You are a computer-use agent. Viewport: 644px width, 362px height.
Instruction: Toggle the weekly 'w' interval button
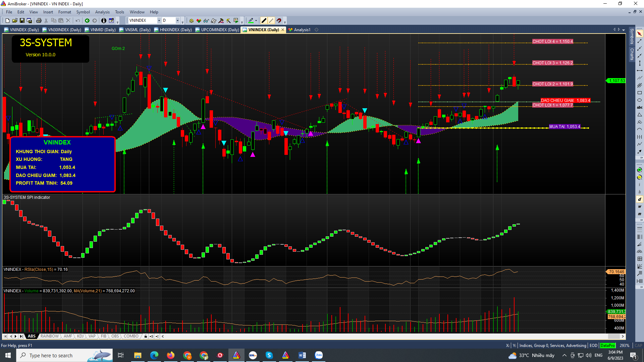coord(640,206)
